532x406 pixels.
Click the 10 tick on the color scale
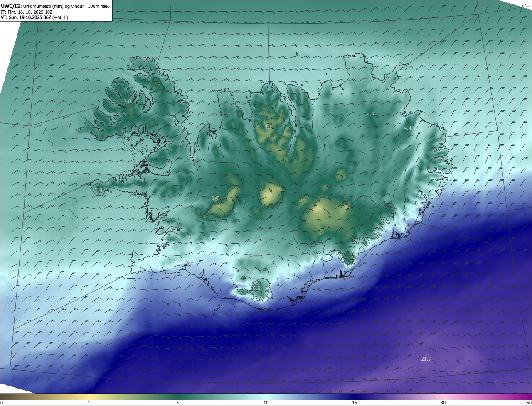[x=266, y=403]
